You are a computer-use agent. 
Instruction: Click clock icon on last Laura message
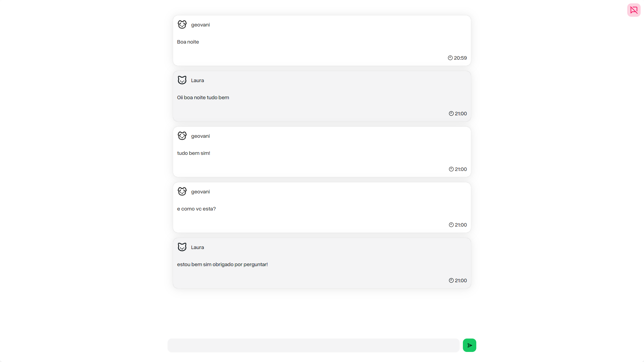(x=451, y=281)
